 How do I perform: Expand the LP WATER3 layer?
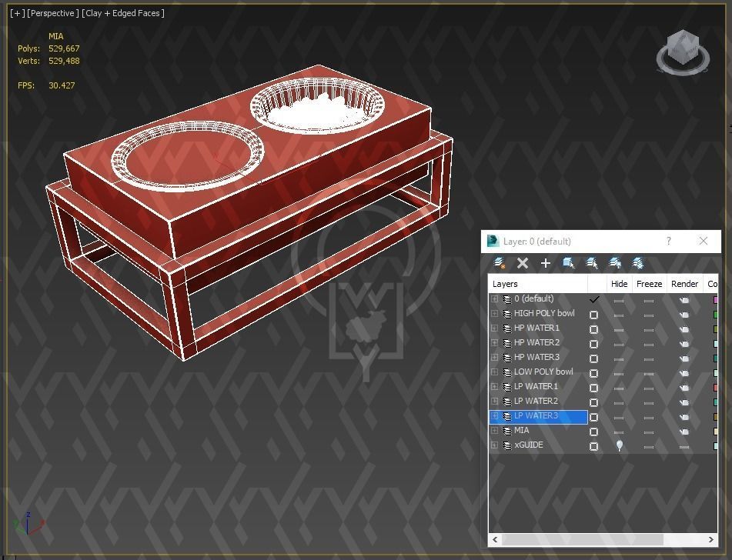[494, 416]
